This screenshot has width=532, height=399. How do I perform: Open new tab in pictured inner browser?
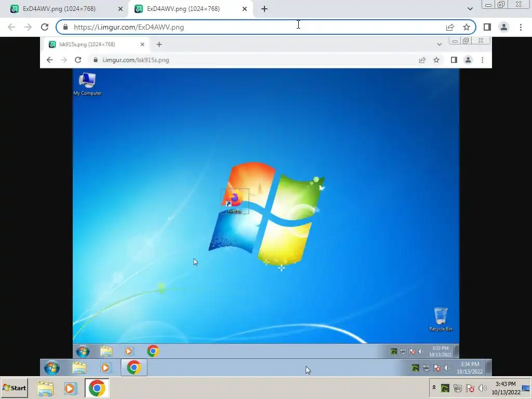tap(159, 45)
